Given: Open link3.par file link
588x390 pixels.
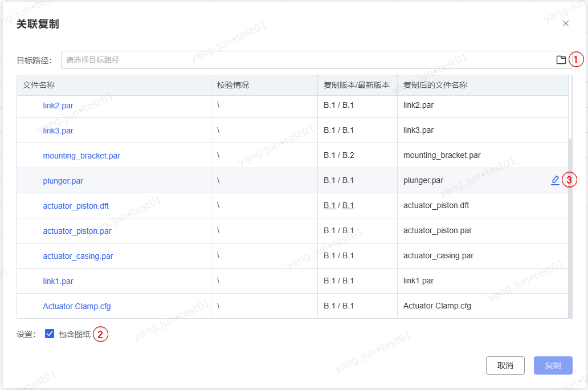Looking at the screenshot, I should coord(58,131).
